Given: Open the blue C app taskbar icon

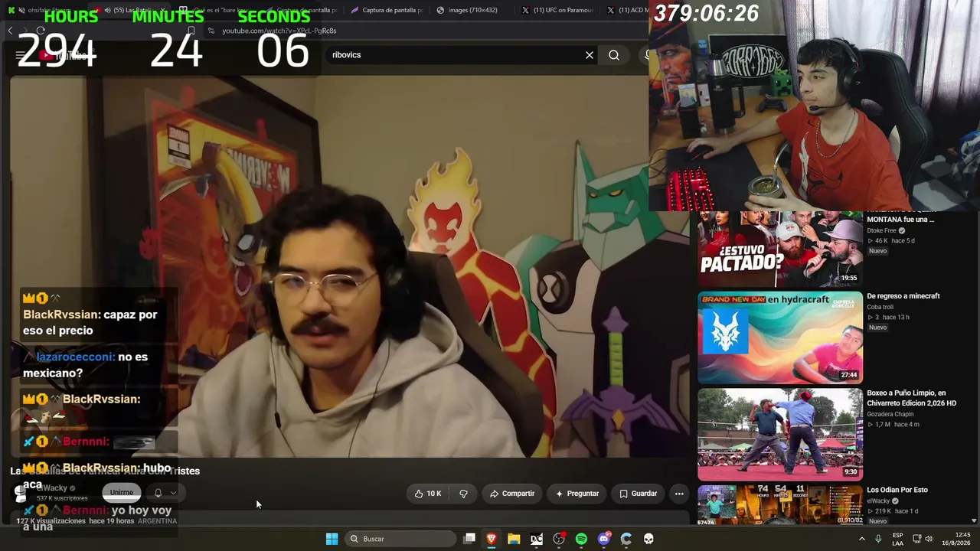Looking at the screenshot, I should click(626, 539).
